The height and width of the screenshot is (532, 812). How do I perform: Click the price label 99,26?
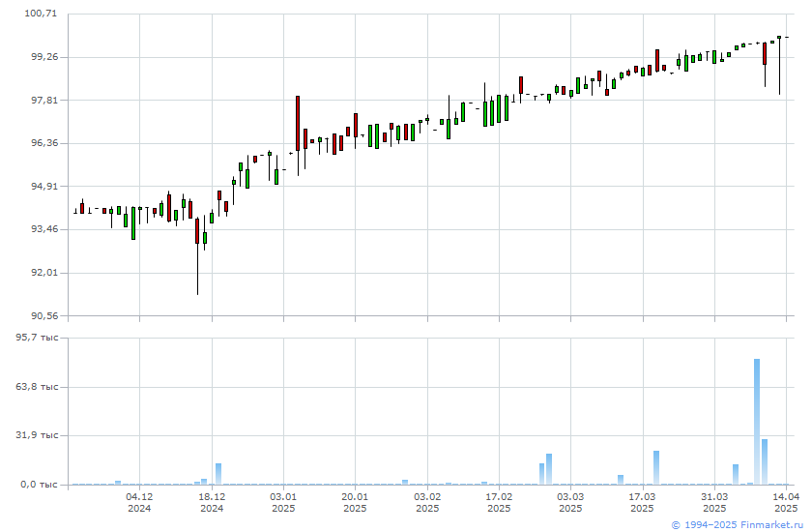(x=44, y=57)
